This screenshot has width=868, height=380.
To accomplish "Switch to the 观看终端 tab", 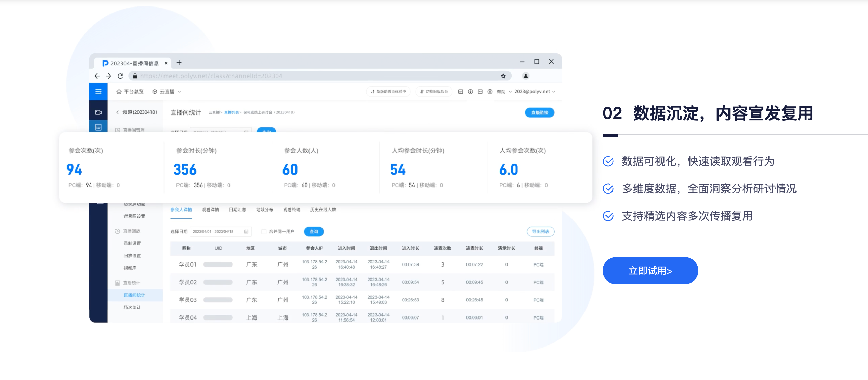I will pos(292,210).
